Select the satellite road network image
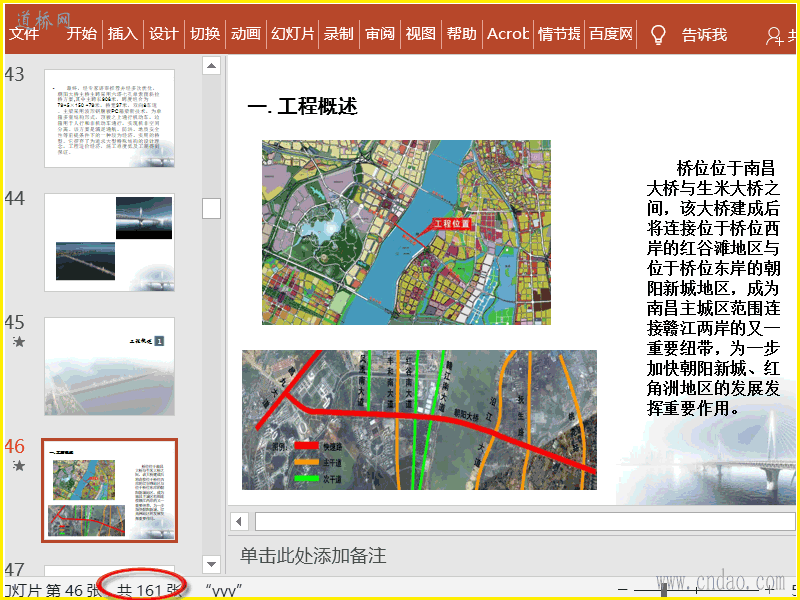Screen dimensions: 800x600 [x=419, y=420]
